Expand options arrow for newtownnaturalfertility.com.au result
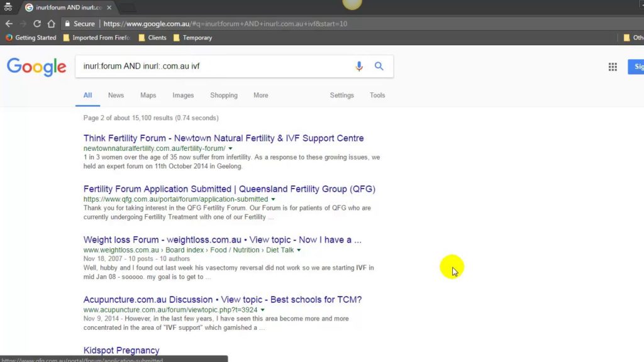 click(230, 148)
